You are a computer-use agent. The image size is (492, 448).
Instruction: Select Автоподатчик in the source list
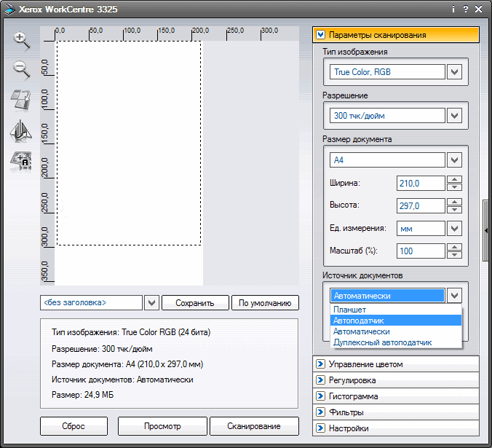point(396,321)
